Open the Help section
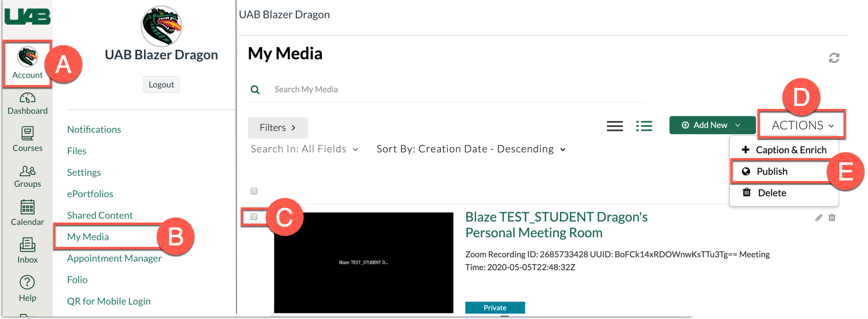This screenshot has width=868, height=319. 27,287
